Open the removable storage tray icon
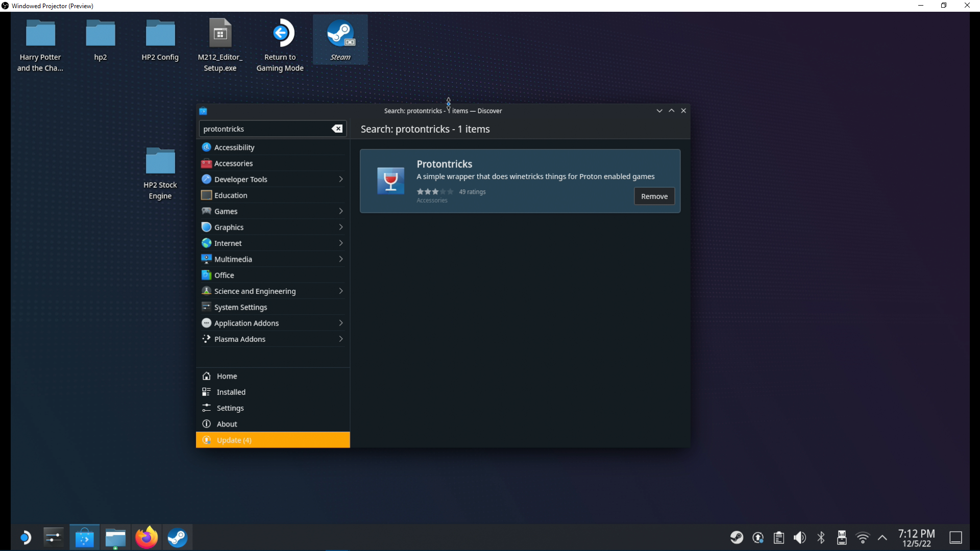Viewport: 980px width, 551px height. 842,537
